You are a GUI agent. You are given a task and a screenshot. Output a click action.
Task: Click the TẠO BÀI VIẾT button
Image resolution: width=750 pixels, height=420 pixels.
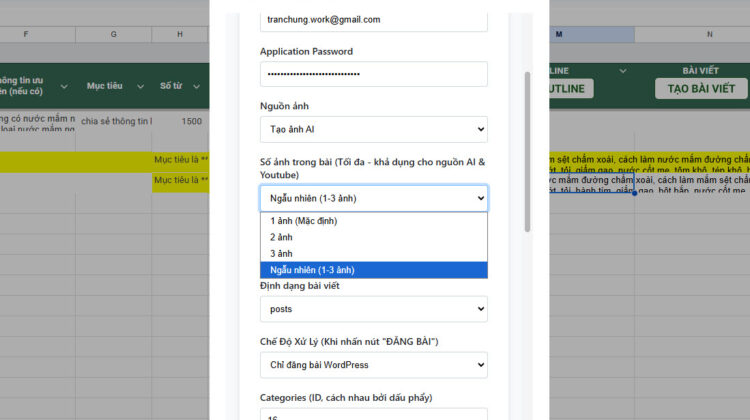701,88
